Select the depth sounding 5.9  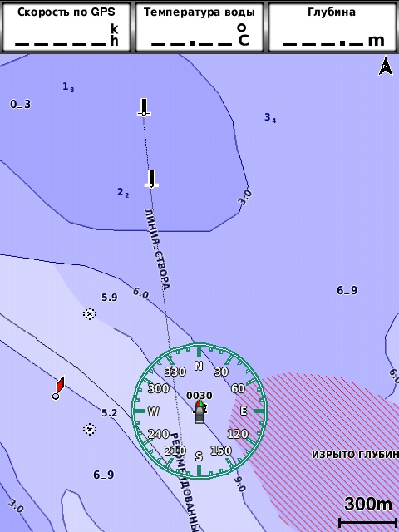point(109,298)
